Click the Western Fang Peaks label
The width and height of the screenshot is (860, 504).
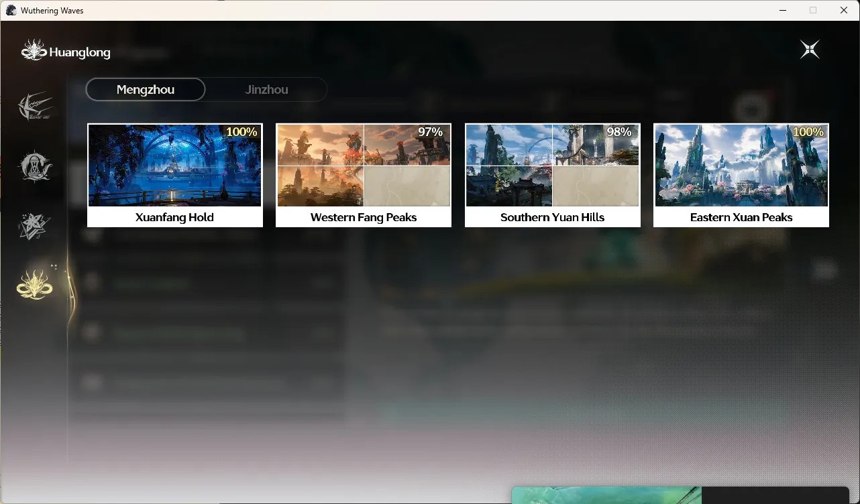364,217
